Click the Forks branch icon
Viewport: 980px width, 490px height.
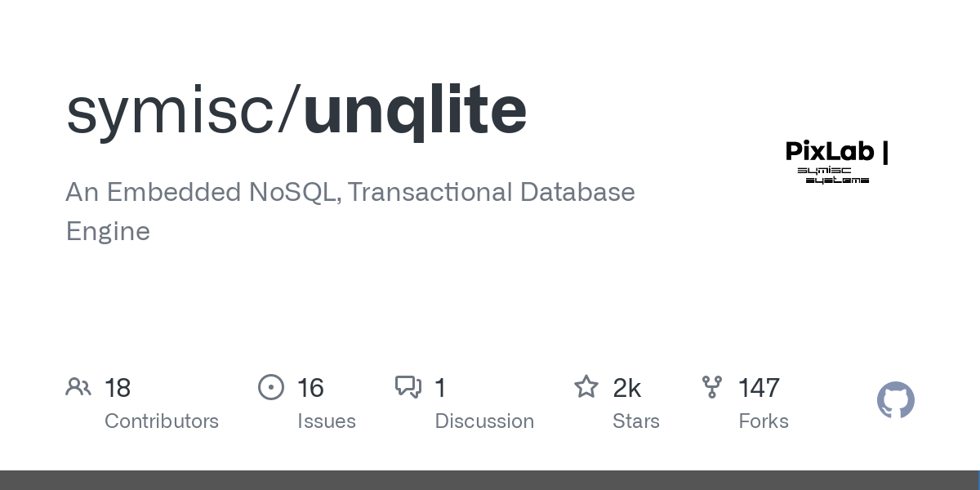(712, 387)
